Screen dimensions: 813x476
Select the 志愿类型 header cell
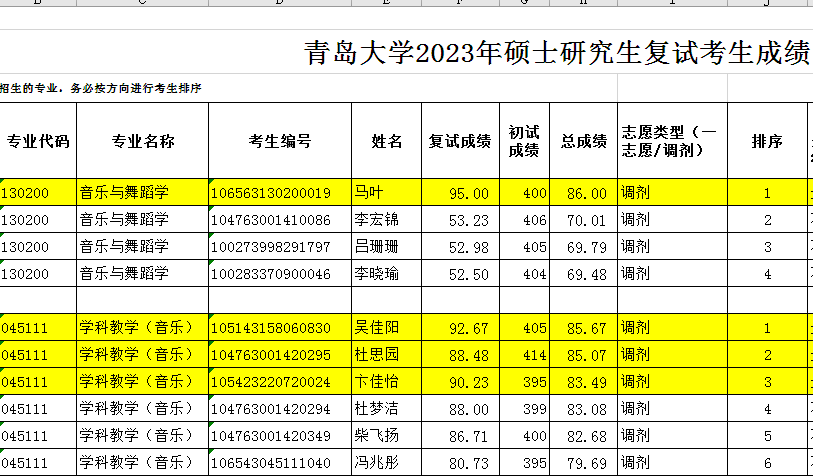tap(671, 141)
